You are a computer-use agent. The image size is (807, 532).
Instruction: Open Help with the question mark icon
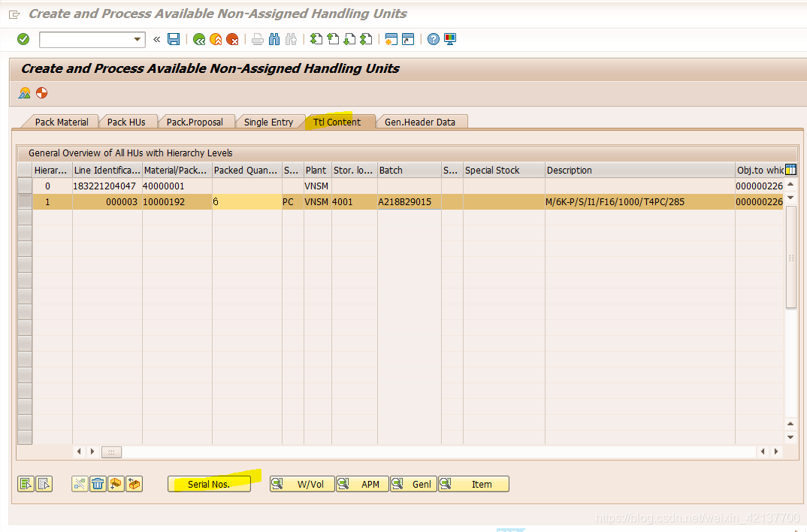[x=434, y=39]
